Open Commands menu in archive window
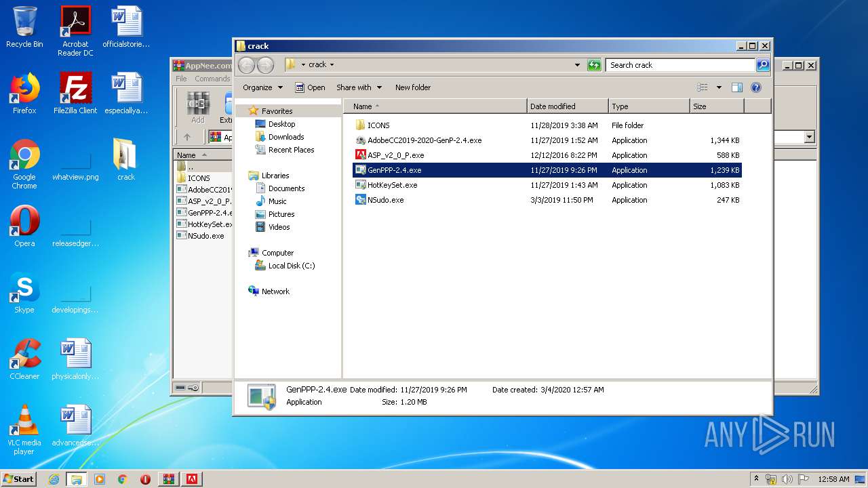The image size is (868, 488). 212,79
